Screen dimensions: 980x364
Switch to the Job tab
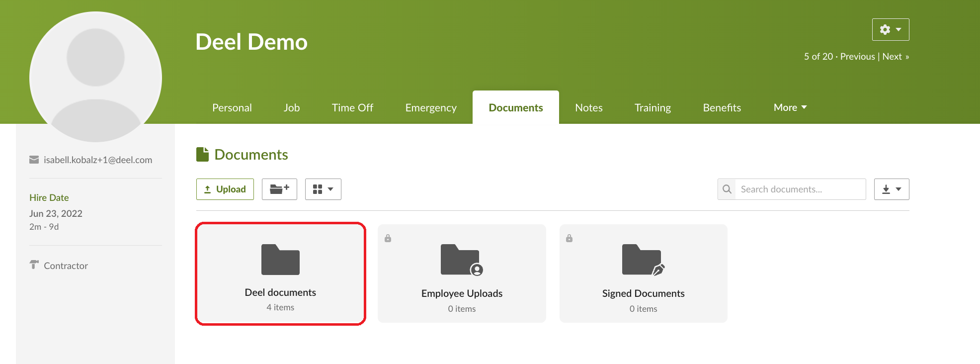pos(292,107)
